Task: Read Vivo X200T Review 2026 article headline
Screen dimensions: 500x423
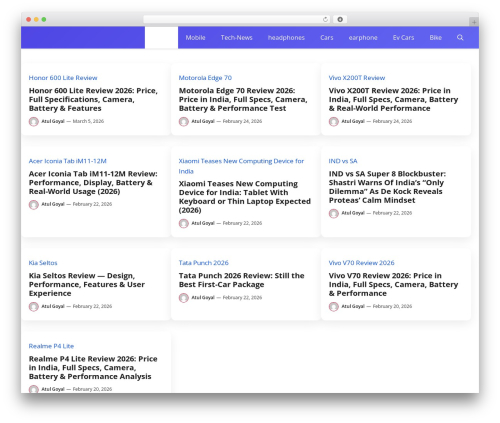Action: pyautogui.click(x=393, y=99)
